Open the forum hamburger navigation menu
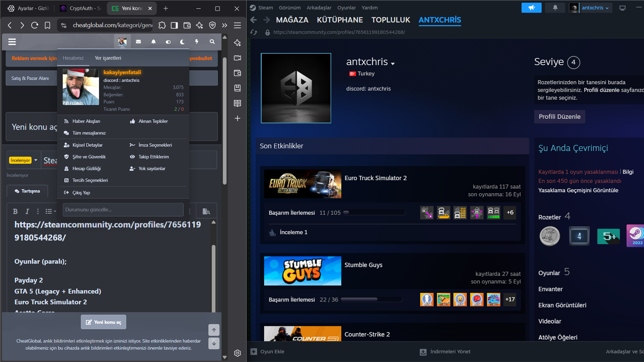This screenshot has height=362, width=644. (12, 42)
